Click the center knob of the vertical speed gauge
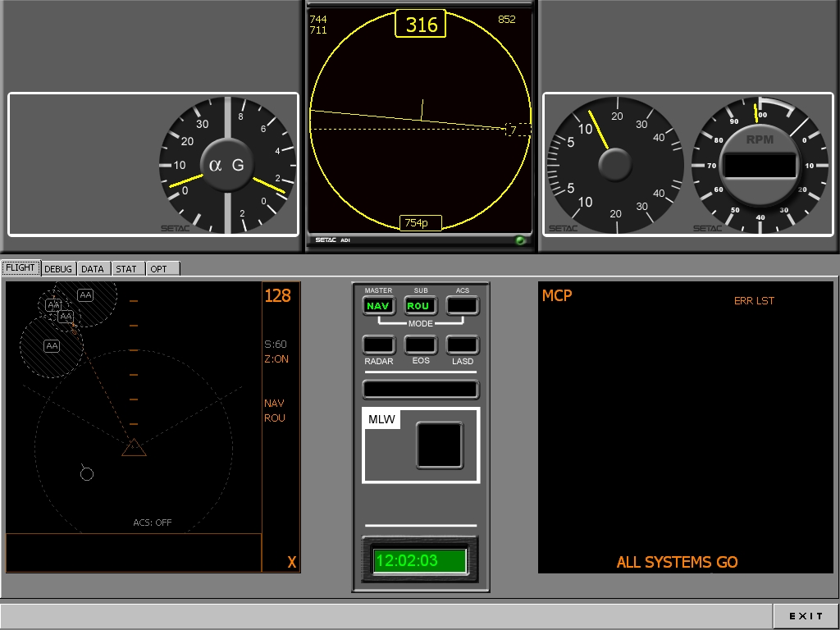This screenshot has width=840, height=630. [x=615, y=165]
